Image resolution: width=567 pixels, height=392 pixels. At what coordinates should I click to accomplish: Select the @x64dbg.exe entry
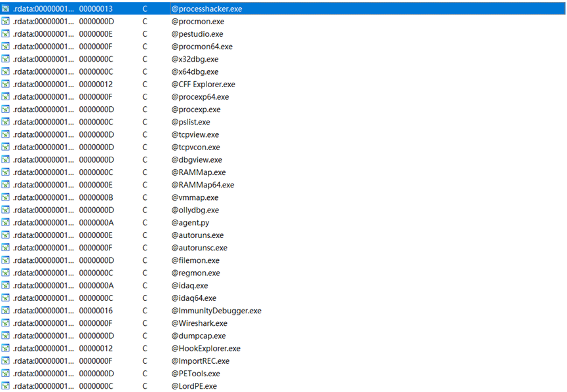195,71
